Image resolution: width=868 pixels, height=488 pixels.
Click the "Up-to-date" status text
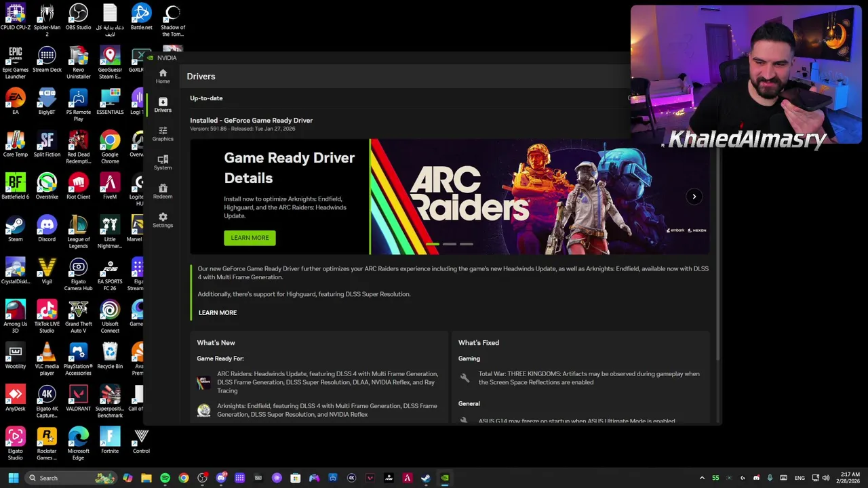[206, 98]
